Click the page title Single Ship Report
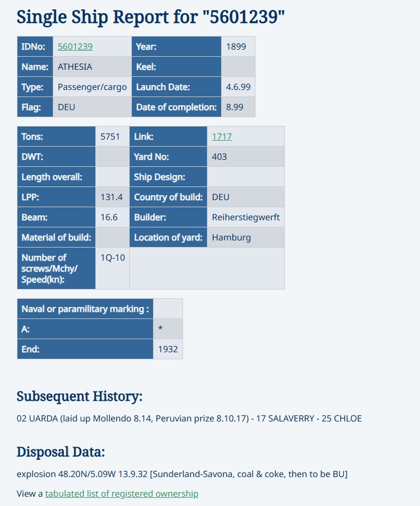The width and height of the screenshot is (420, 506). [150, 17]
